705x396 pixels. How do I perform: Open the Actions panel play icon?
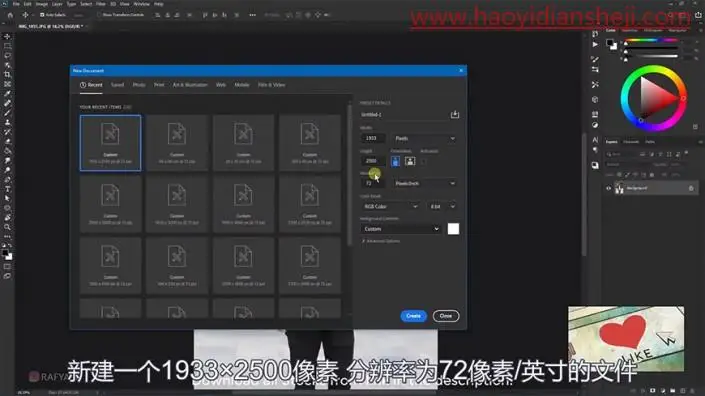pyautogui.click(x=595, y=44)
